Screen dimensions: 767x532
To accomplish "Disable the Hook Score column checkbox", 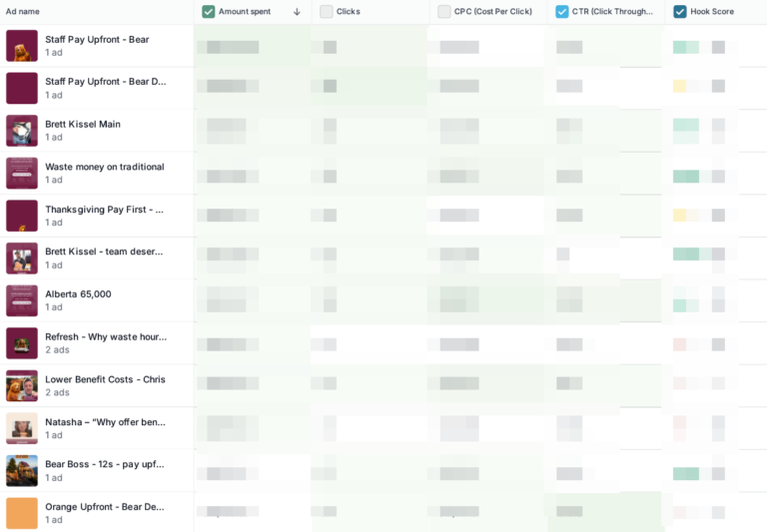I will 680,12.
